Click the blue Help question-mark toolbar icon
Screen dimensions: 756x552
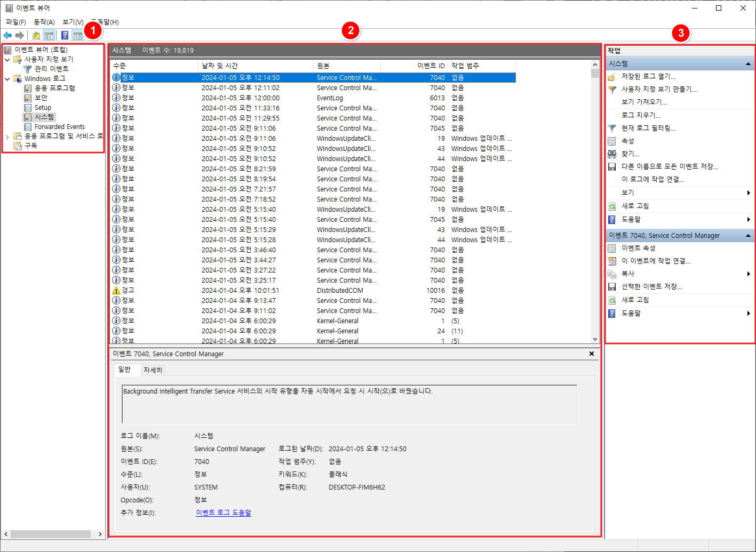[x=65, y=35]
